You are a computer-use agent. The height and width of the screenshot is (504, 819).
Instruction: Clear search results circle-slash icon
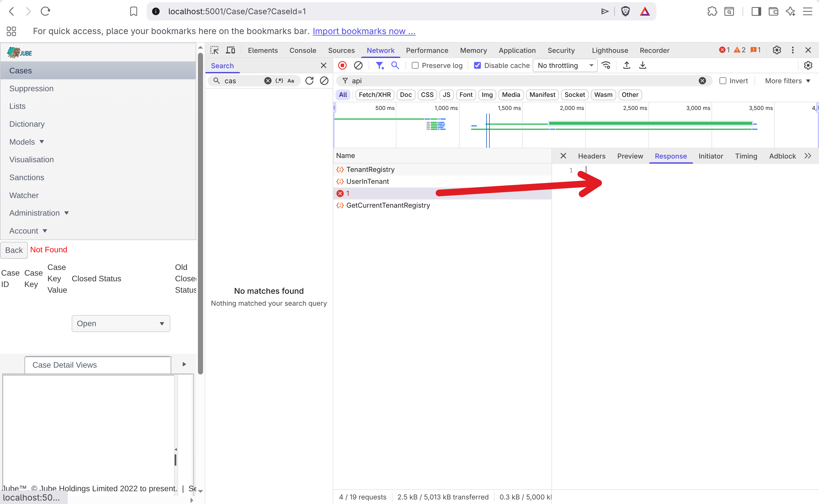coord(324,81)
